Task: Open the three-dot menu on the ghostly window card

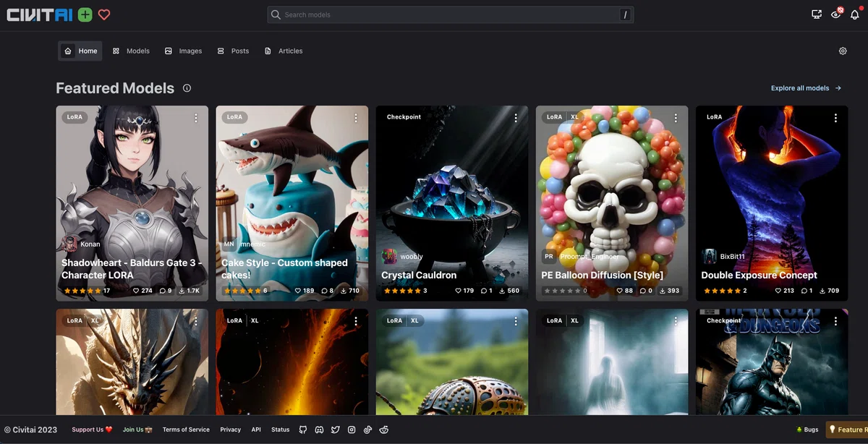Action: point(676,320)
